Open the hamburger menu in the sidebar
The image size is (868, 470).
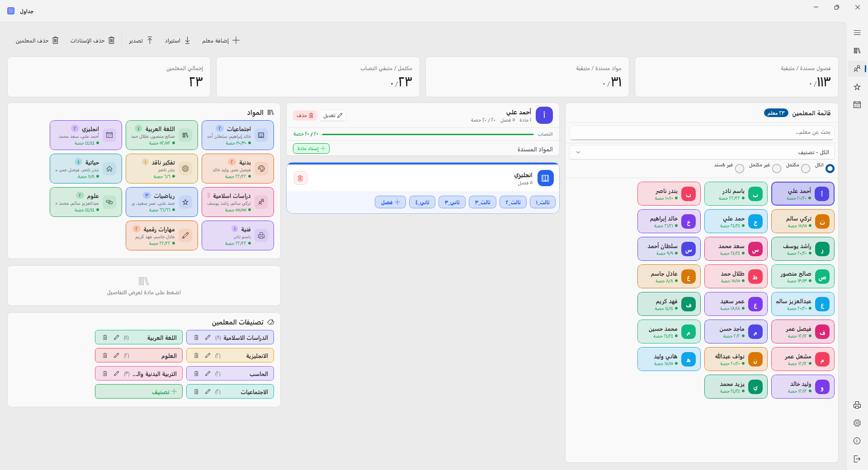tap(857, 33)
